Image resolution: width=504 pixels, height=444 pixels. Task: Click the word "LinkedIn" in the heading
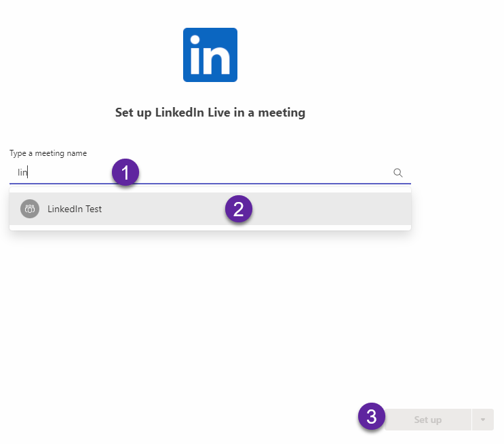[179, 113]
